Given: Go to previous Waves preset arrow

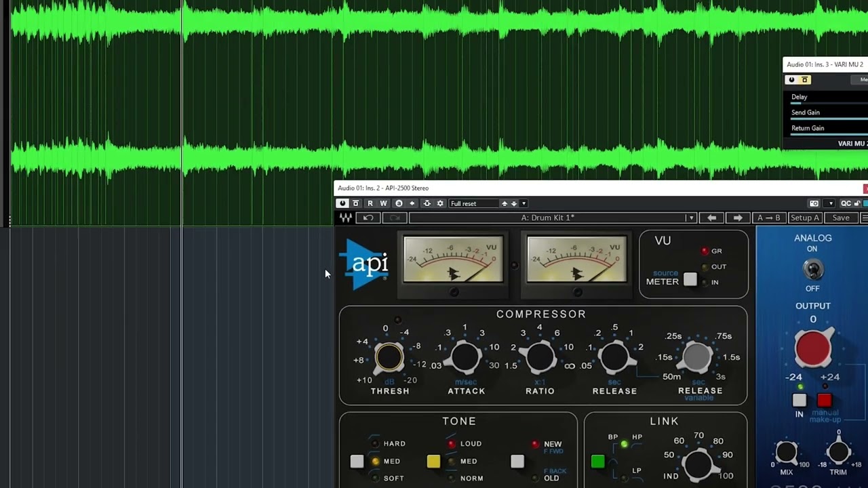Looking at the screenshot, I should point(711,218).
